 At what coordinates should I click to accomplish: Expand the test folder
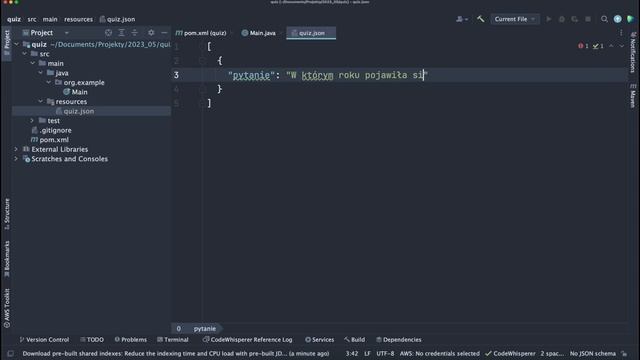pyautogui.click(x=32, y=120)
